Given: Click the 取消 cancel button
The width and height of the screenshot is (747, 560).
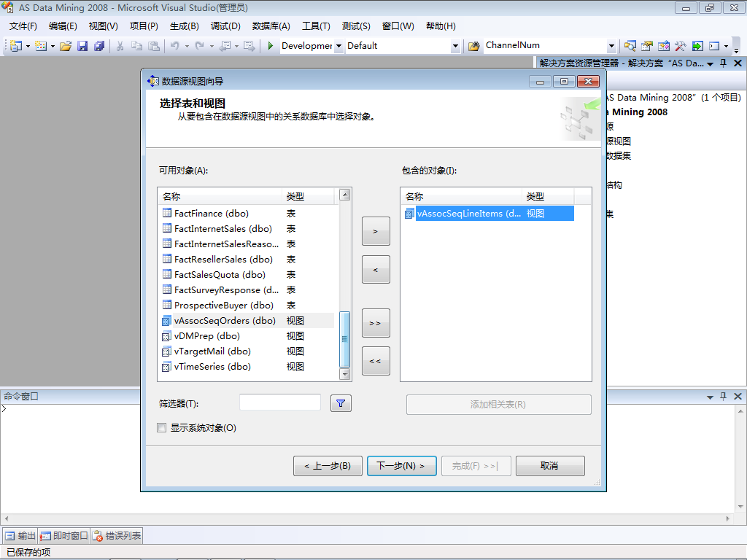Looking at the screenshot, I should pos(550,466).
